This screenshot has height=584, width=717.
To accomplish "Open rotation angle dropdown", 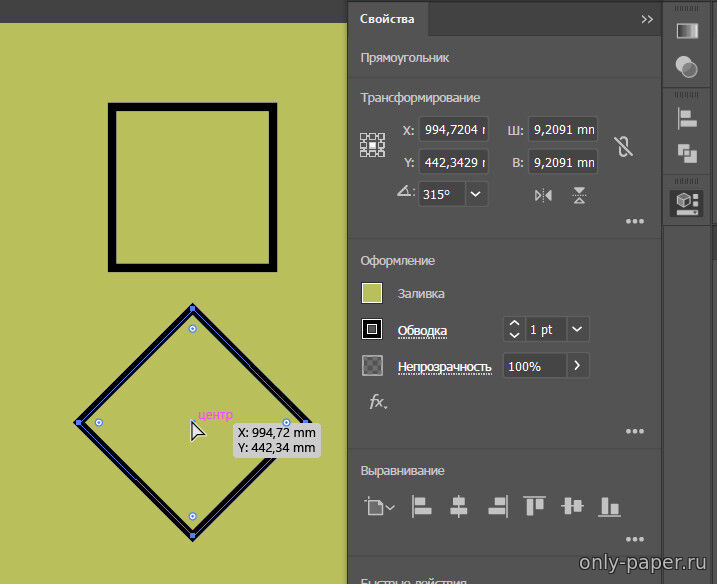I will (x=476, y=194).
